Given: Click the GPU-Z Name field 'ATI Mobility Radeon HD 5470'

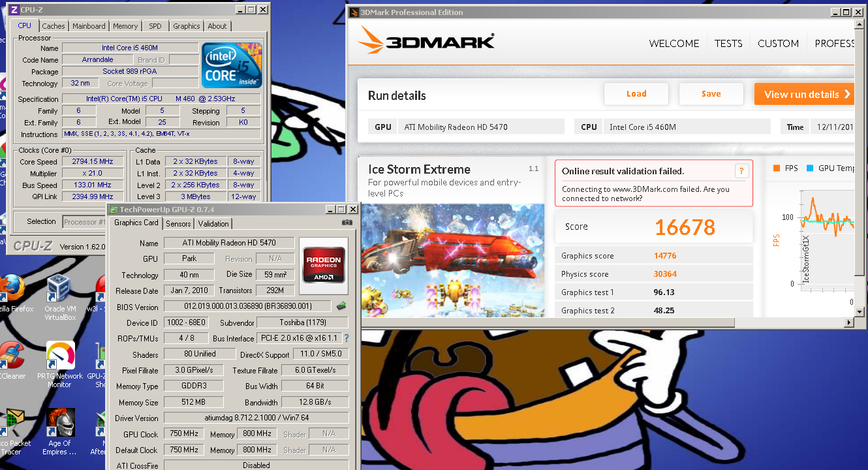Looking at the screenshot, I should (229, 243).
